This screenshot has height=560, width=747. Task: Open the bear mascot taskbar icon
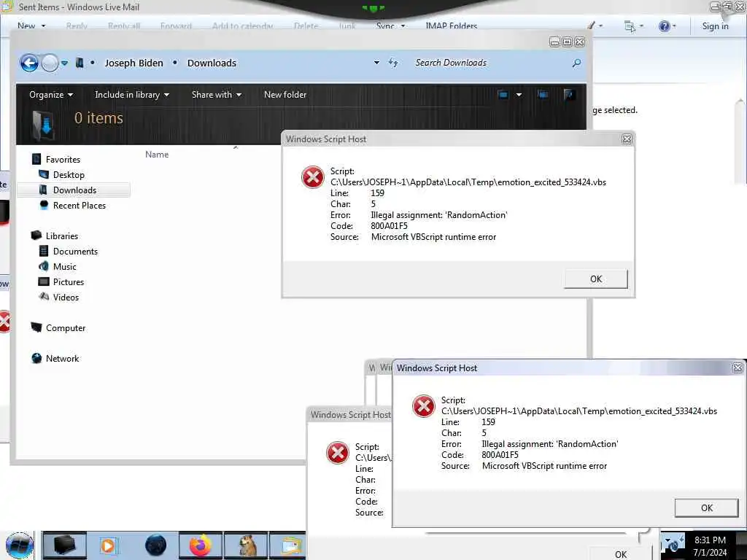click(x=246, y=545)
